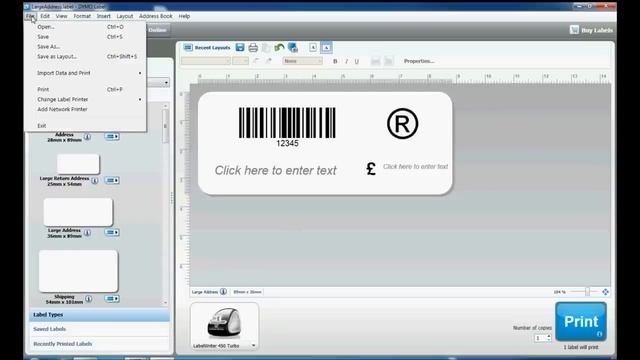This screenshot has width=640, height=360.
Task: Open the Format menu
Action: pyautogui.click(x=82, y=16)
